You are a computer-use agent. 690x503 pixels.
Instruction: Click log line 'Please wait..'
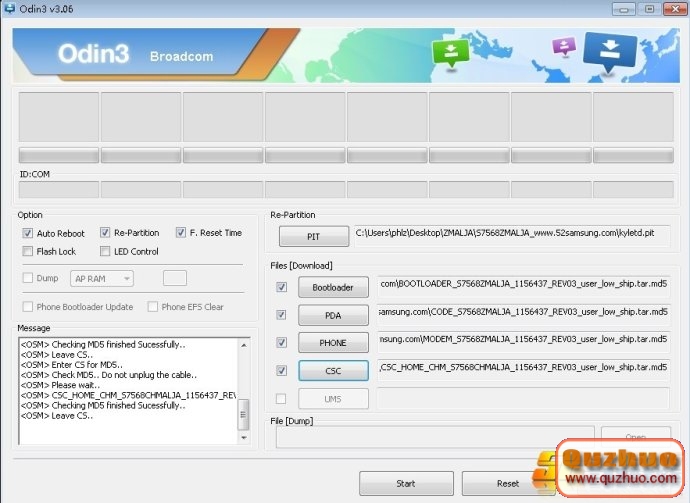click(x=60, y=385)
